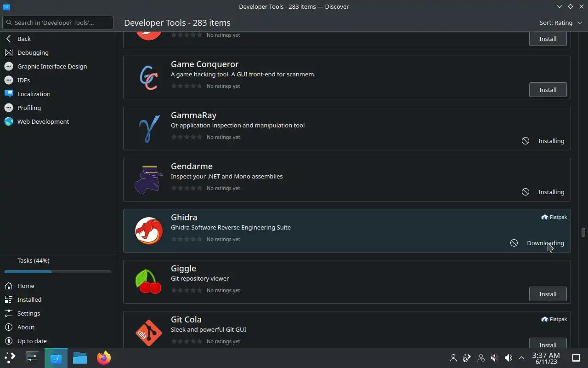Click the Giggle cherry icon
Viewport: 588px width, 368px height.
[x=148, y=282]
